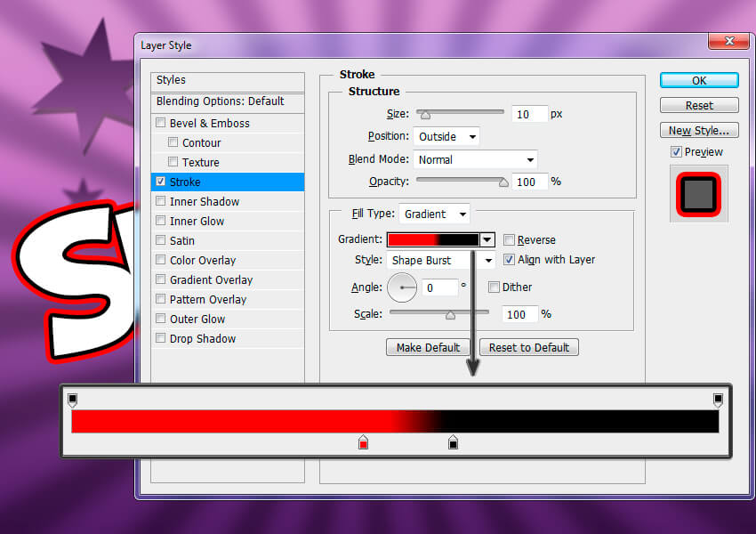Select the left opacity stop above the gradient
756x534 pixels.
[72, 400]
